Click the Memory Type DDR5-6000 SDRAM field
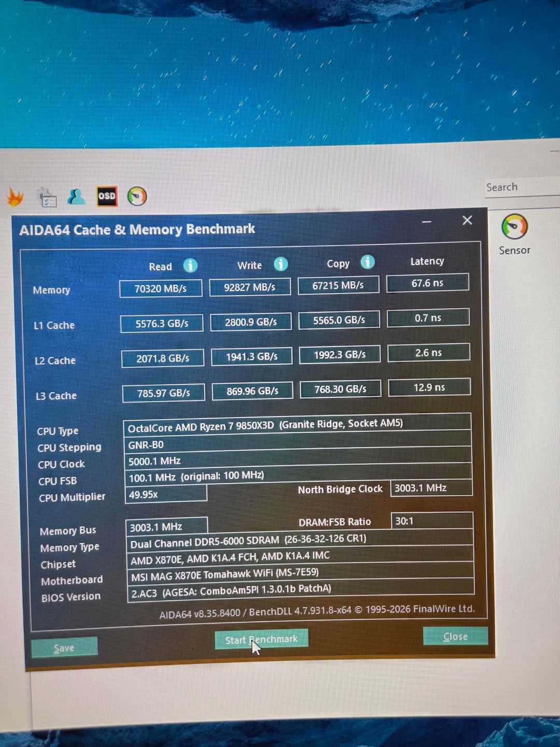 click(x=300, y=541)
